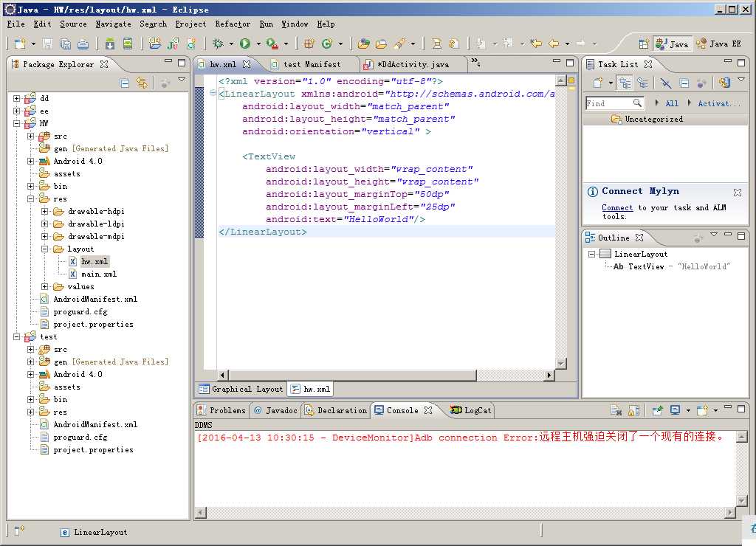The height and width of the screenshot is (546, 756).
Task: Open the Navigate menu
Action: (x=113, y=24)
